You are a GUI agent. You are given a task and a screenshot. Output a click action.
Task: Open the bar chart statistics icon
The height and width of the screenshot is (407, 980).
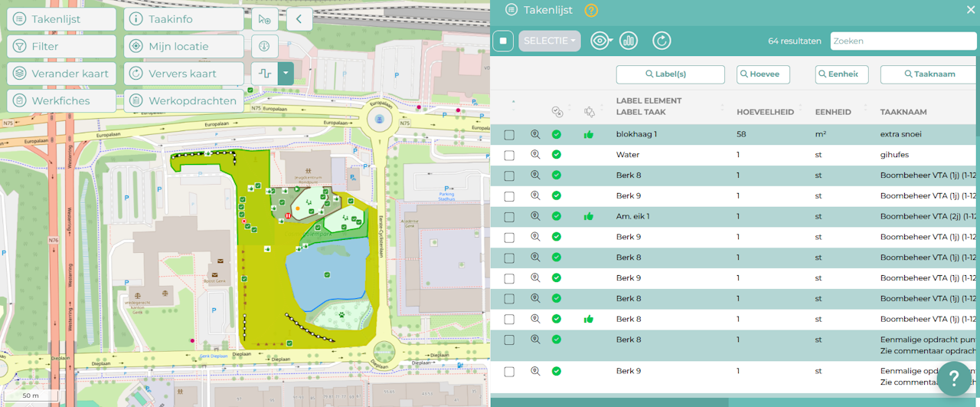(x=629, y=41)
